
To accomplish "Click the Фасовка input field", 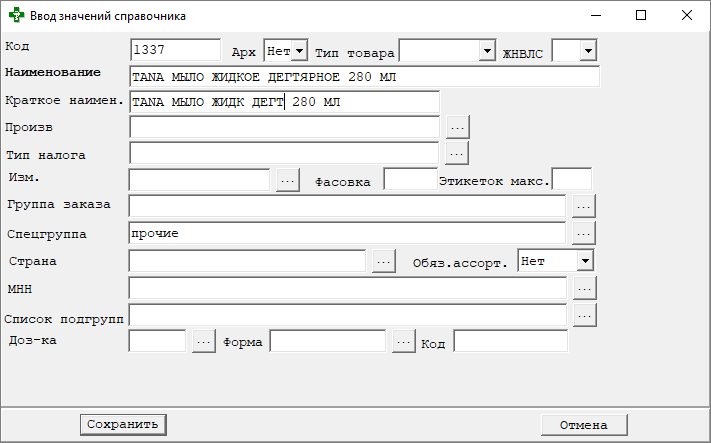I will (410, 180).
